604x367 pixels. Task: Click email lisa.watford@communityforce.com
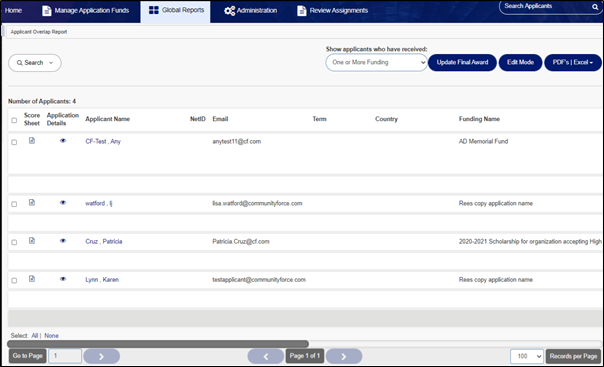(257, 203)
